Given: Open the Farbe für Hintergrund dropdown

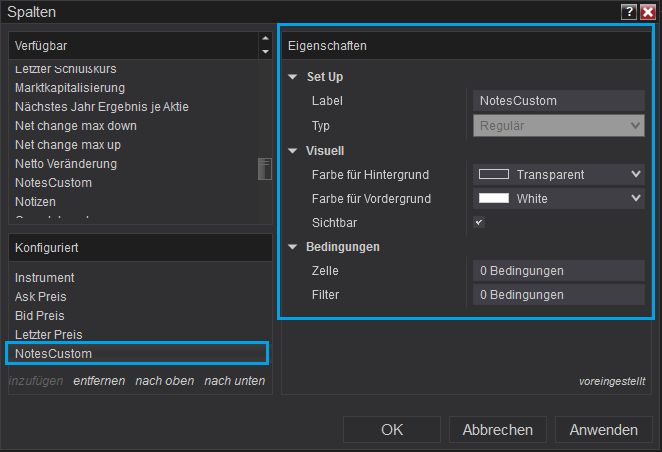Looking at the screenshot, I should tap(636, 174).
